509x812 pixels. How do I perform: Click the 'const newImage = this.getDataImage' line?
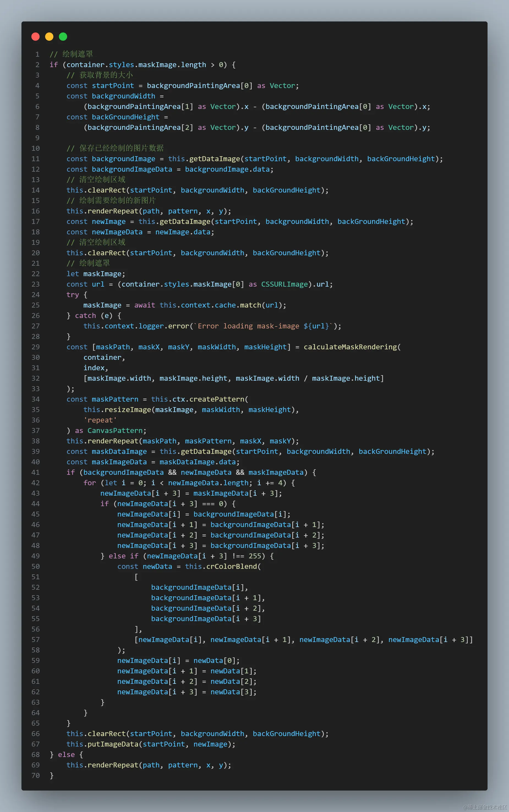(240, 221)
